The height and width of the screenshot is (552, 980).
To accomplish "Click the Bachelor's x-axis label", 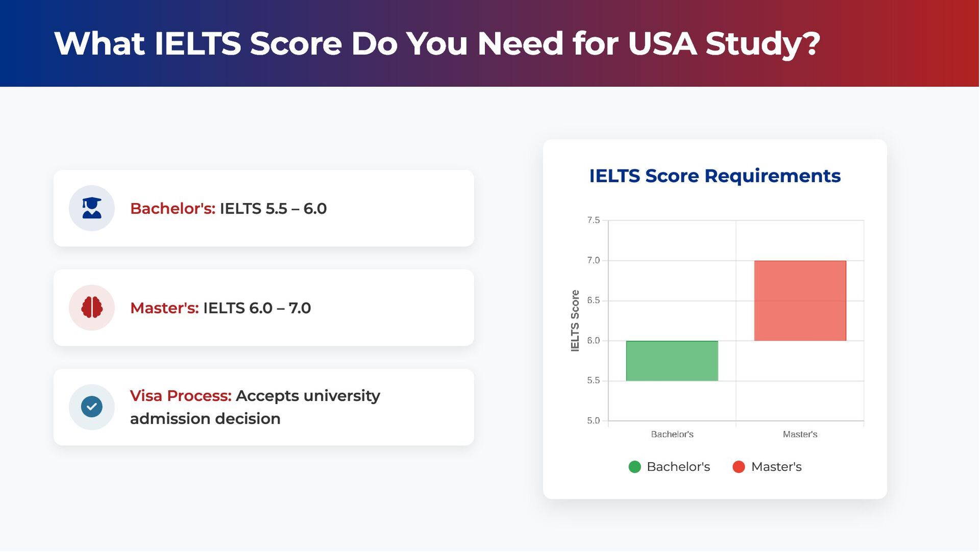I will click(x=672, y=435).
